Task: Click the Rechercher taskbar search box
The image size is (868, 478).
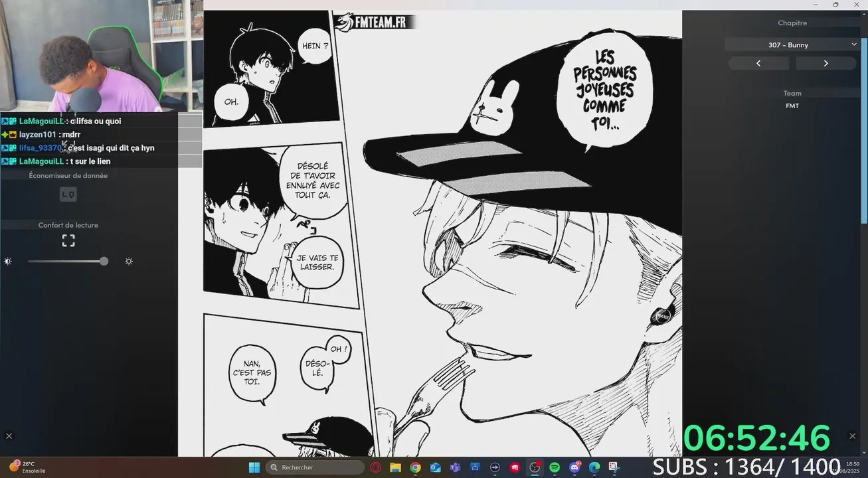Action: 315,467
